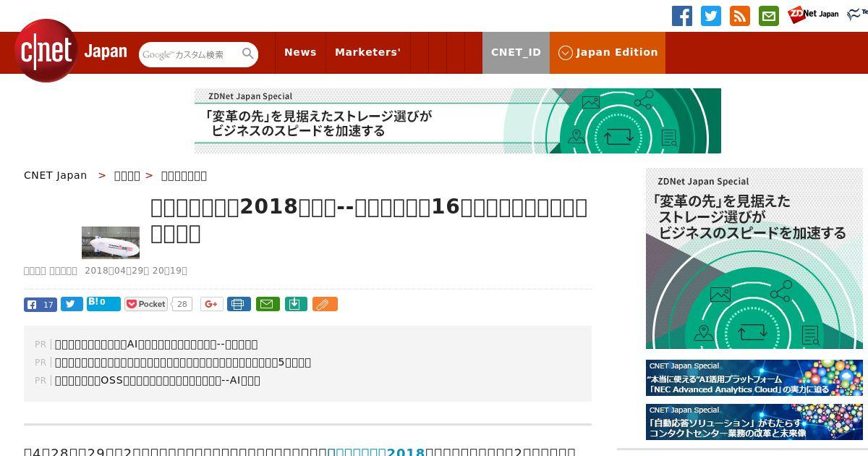Share article on Google+
The image size is (868, 456).
[212, 304]
